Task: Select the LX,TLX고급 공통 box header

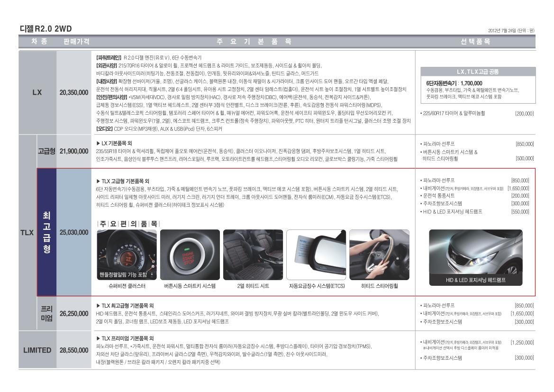Action: click(475, 72)
